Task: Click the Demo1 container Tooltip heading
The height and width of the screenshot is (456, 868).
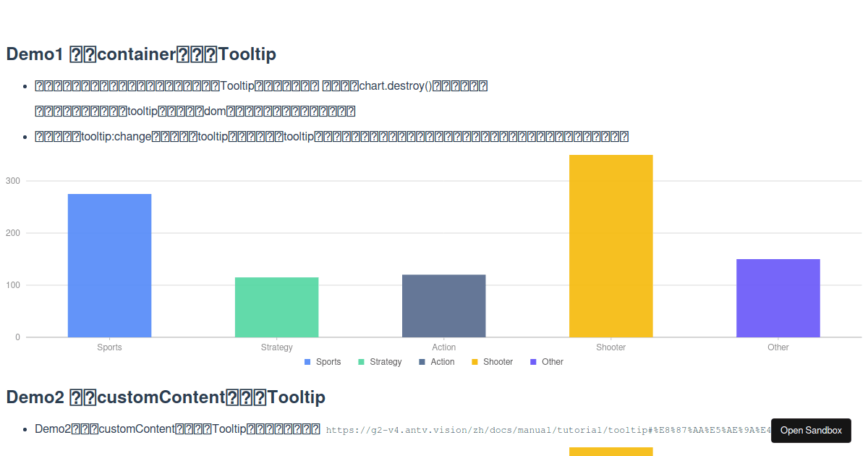Action: [x=141, y=54]
